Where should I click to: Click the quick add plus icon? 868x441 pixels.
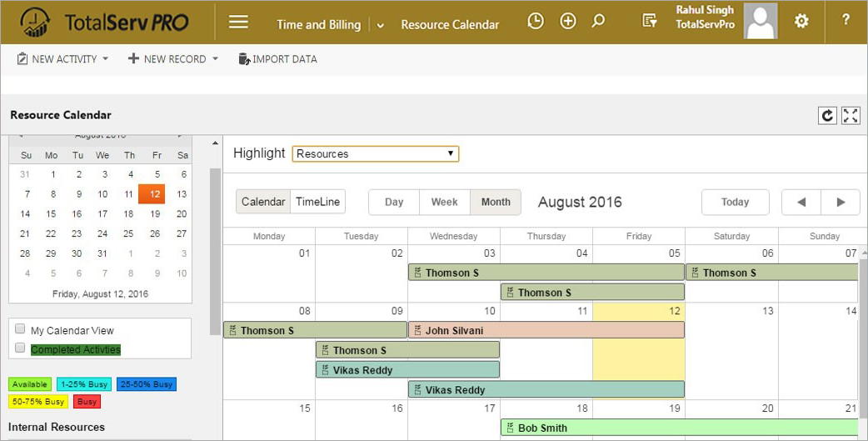coord(568,22)
